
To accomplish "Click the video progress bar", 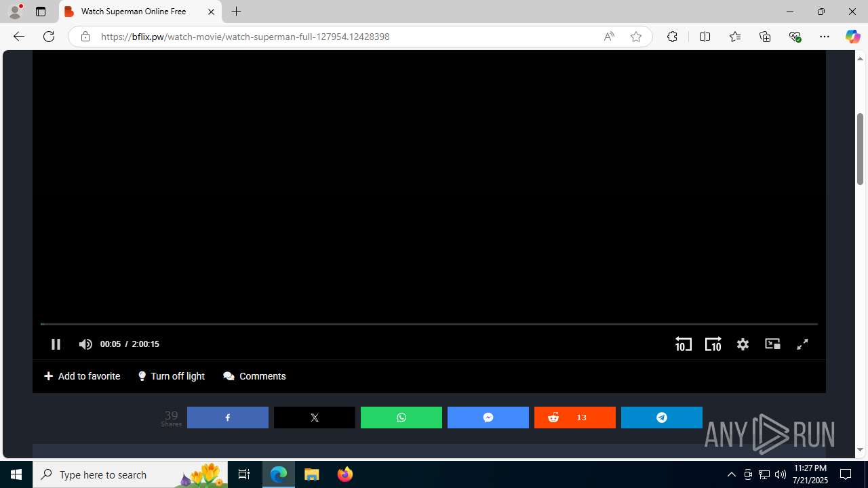I will pyautogui.click(x=429, y=324).
